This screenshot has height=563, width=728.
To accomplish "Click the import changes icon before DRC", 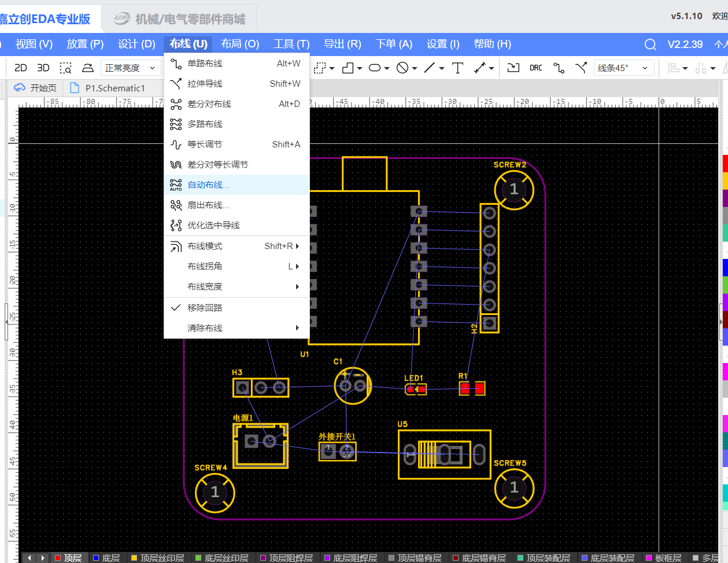I will [x=513, y=68].
